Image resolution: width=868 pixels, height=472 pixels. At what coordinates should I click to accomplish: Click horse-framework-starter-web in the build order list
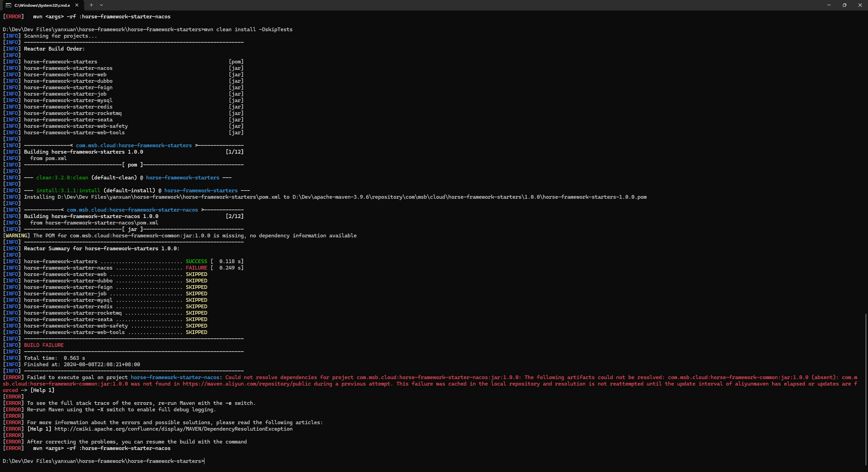[x=65, y=75]
